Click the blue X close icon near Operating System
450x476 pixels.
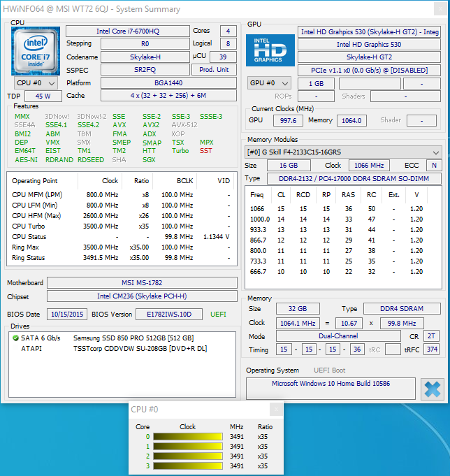[432, 389]
